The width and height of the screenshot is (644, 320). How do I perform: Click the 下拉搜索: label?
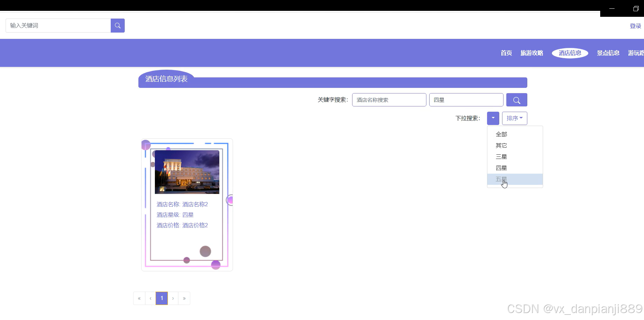[x=468, y=118]
